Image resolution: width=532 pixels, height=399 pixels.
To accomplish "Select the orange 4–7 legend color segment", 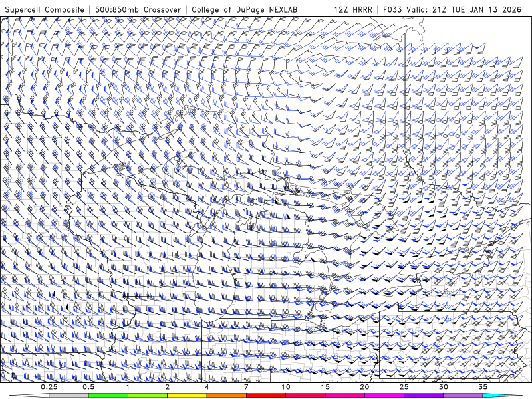I will (226, 396).
